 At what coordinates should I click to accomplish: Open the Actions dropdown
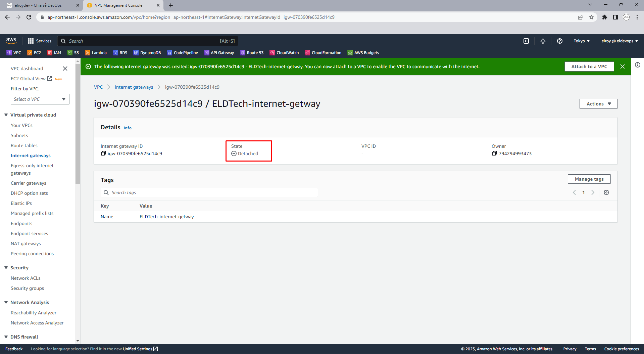598,104
